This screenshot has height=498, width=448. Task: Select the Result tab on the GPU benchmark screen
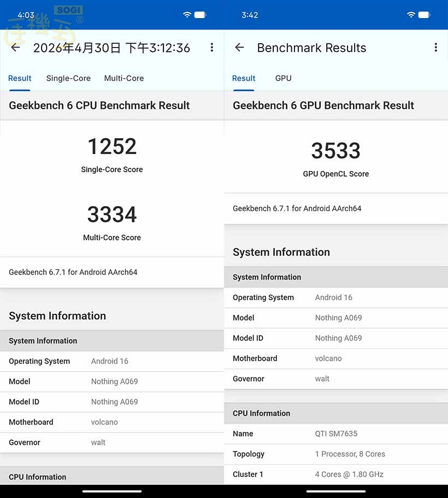[244, 78]
